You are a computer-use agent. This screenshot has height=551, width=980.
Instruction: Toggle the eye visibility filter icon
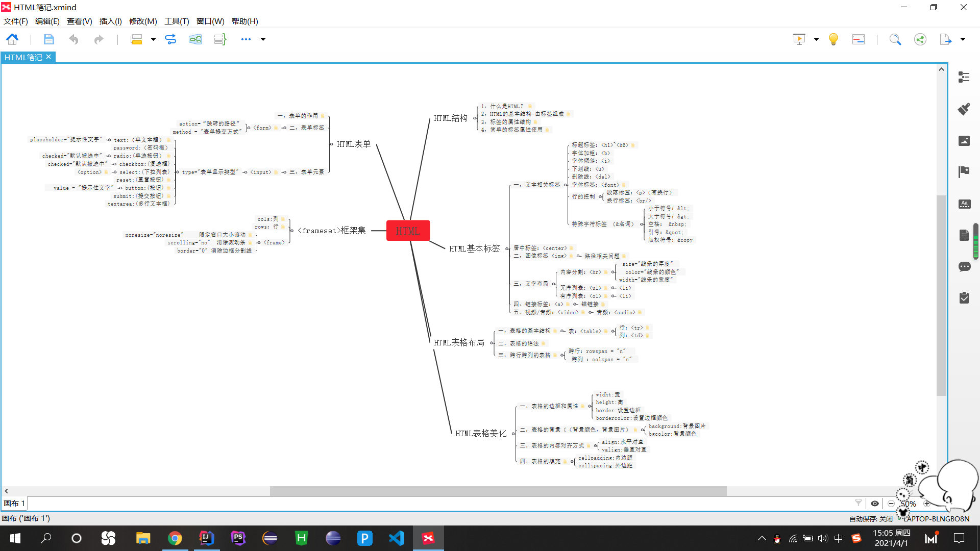point(874,504)
